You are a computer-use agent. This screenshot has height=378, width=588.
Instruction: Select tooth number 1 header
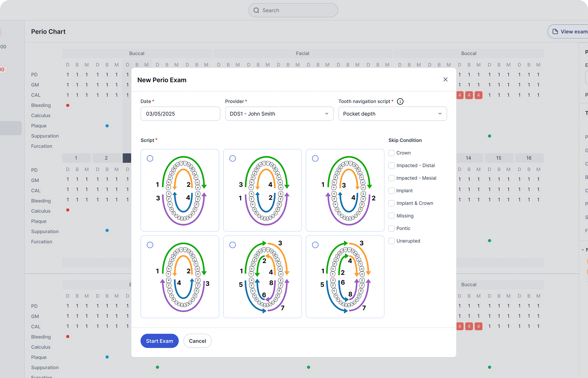click(76, 158)
